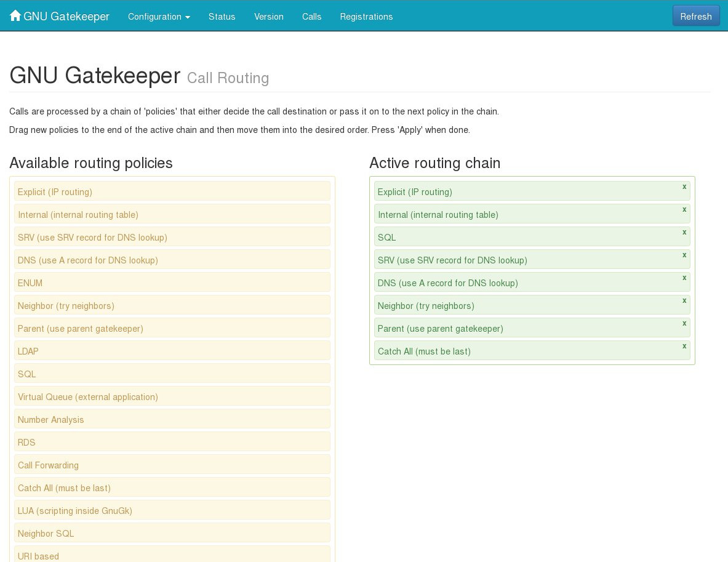
Task: Remove SQL from the active routing chain
Action: point(684,232)
